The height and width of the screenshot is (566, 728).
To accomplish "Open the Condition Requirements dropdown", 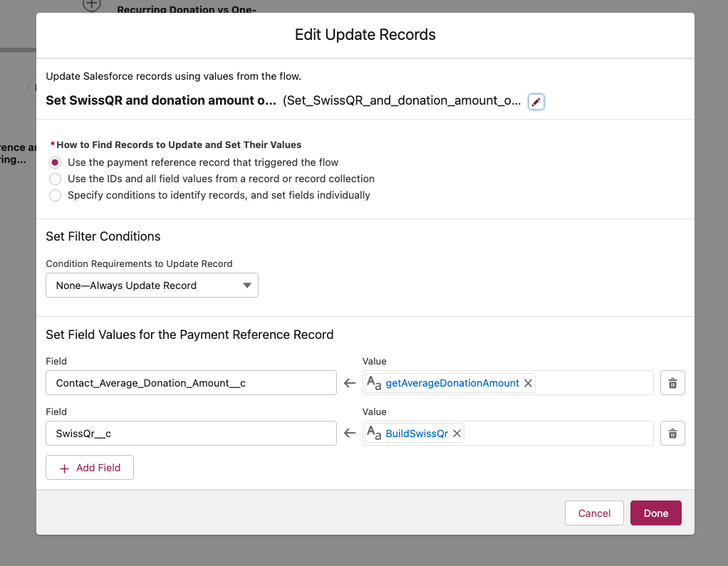I will click(x=152, y=285).
